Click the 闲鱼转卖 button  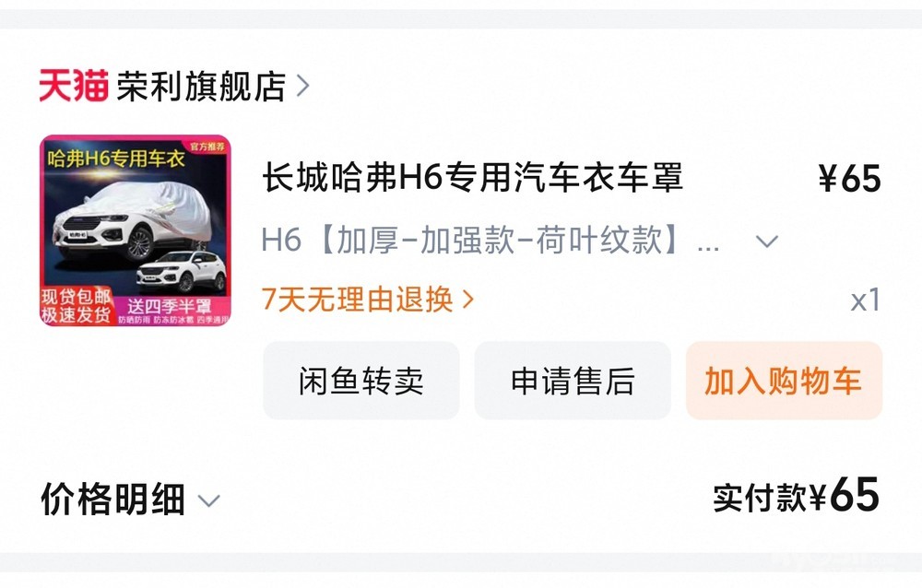click(x=361, y=381)
